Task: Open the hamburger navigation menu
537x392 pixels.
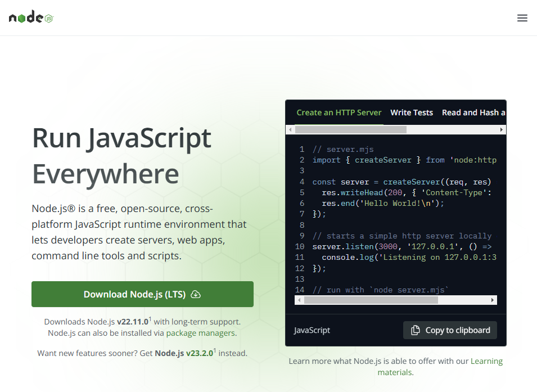Action: click(522, 18)
